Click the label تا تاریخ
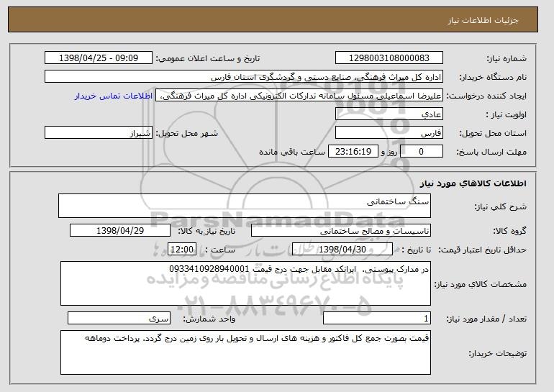554x392 pixels. (x=417, y=250)
